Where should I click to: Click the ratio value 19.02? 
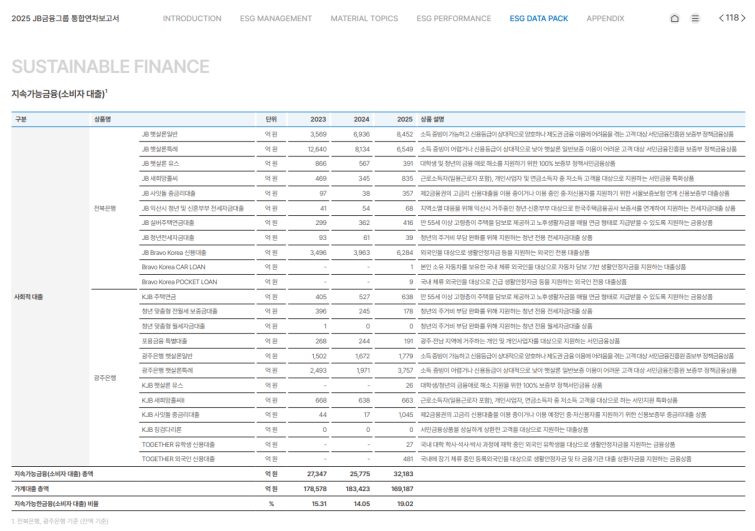tap(405, 504)
